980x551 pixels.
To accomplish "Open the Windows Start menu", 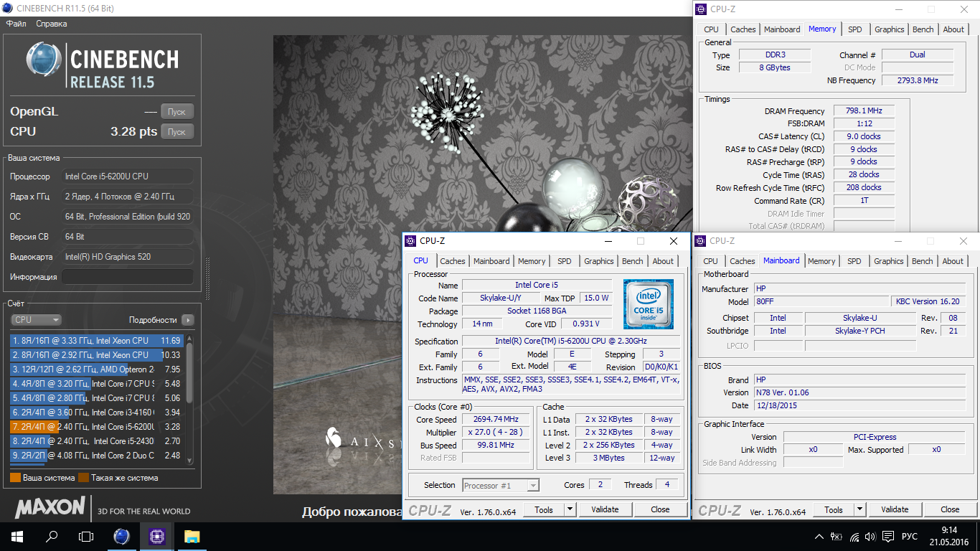I will pyautogui.click(x=17, y=536).
